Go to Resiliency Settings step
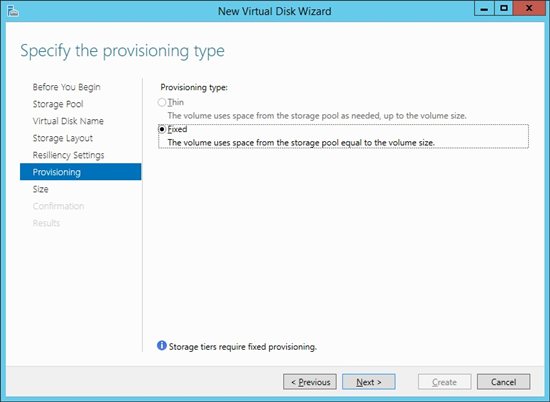 [x=68, y=155]
